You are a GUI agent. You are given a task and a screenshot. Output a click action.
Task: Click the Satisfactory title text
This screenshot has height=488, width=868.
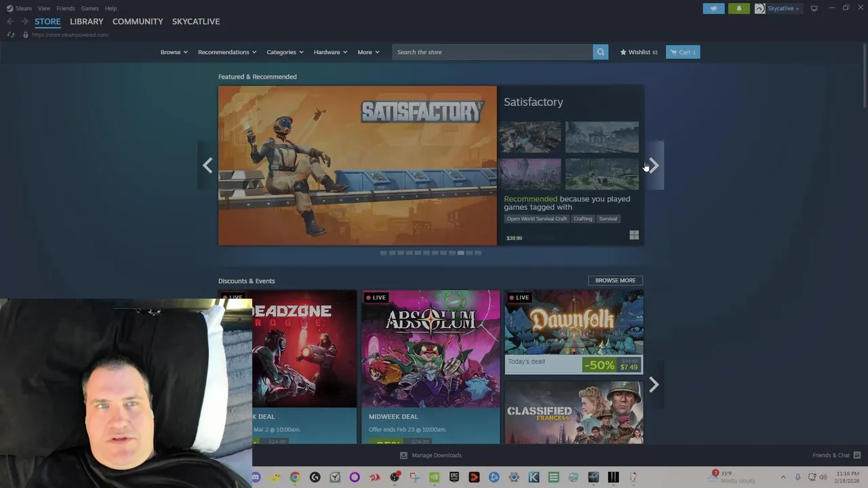click(x=534, y=102)
